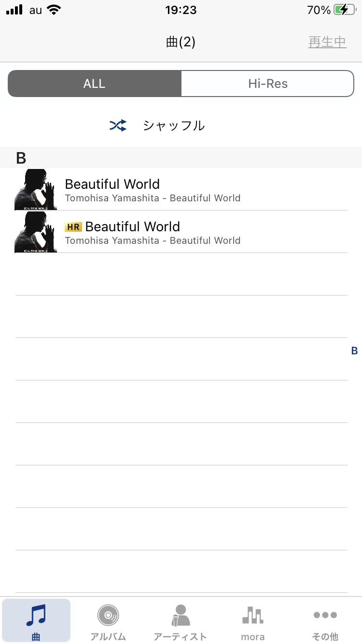Switch to the Hi-Res segment
The height and width of the screenshot is (644, 362).
point(268,84)
